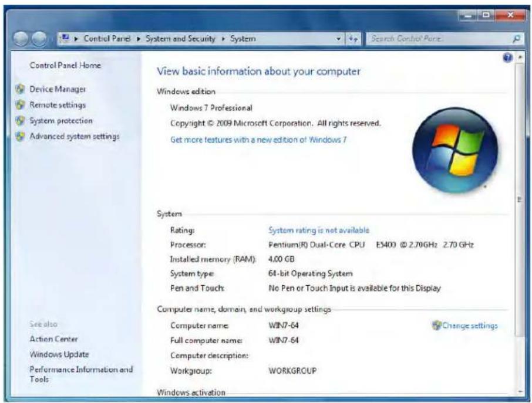The width and height of the screenshot is (532, 403).
Task: Click the scrollbar up arrow
Action: tap(520, 57)
